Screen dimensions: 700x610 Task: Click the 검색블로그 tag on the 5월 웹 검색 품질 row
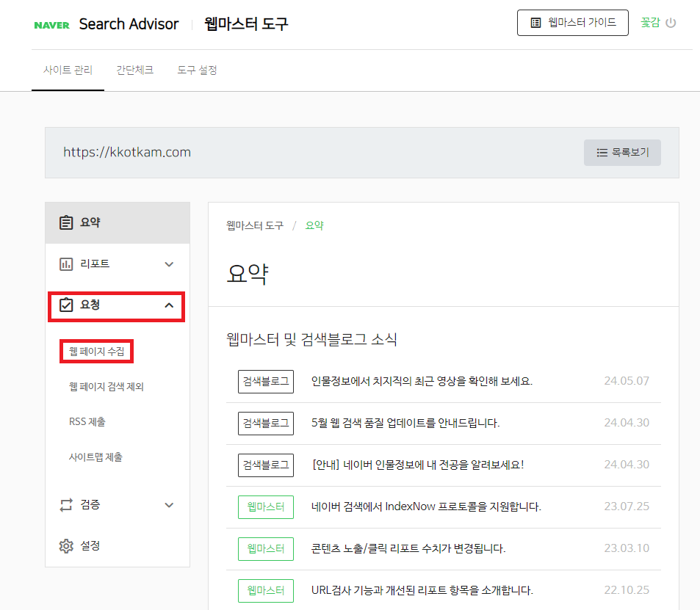coord(266,424)
